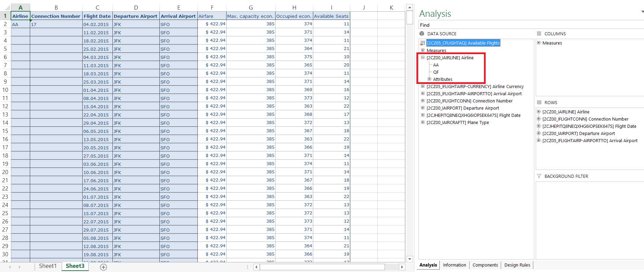This screenshot has height=272, width=644.
Task: Click the Available Flights query icon
Action: point(422,43)
